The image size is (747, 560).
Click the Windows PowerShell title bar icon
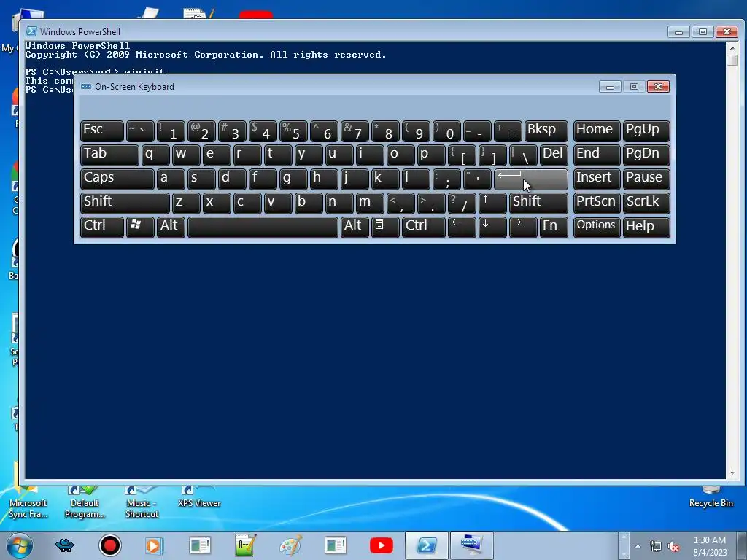[x=31, y=31]
